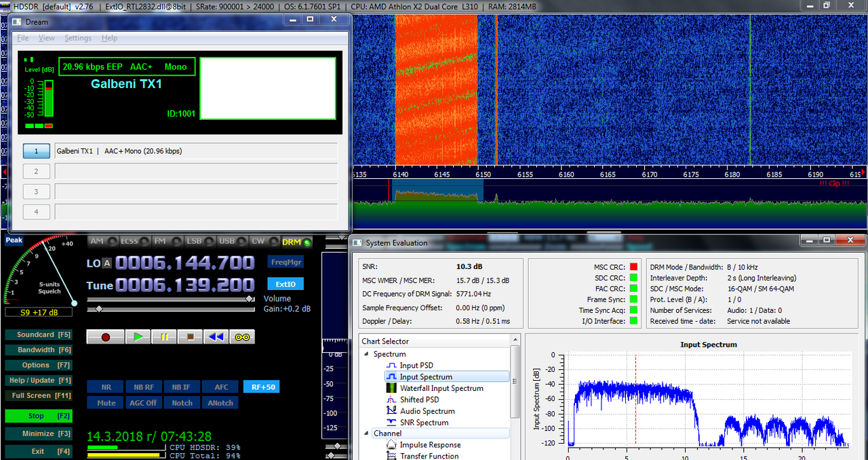Open Settings menu in Dream
Viewport: 868px width, 460px height.
coord(78,38)
